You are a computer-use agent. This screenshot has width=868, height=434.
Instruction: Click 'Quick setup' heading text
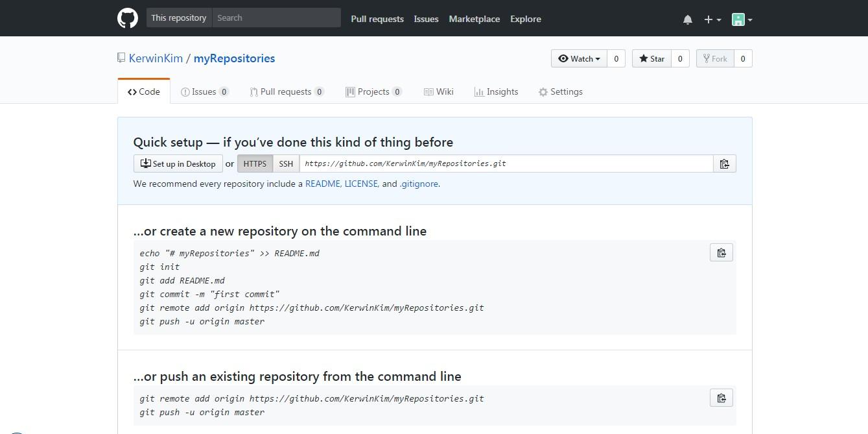pyautogui.click(x=293, y=142)
